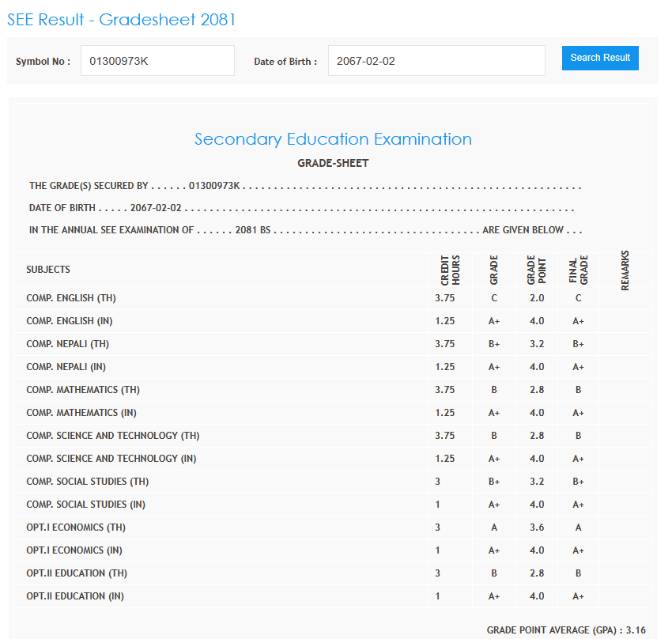
Task: Click the CREDIT HOURS column header
Action: [451, 270]
